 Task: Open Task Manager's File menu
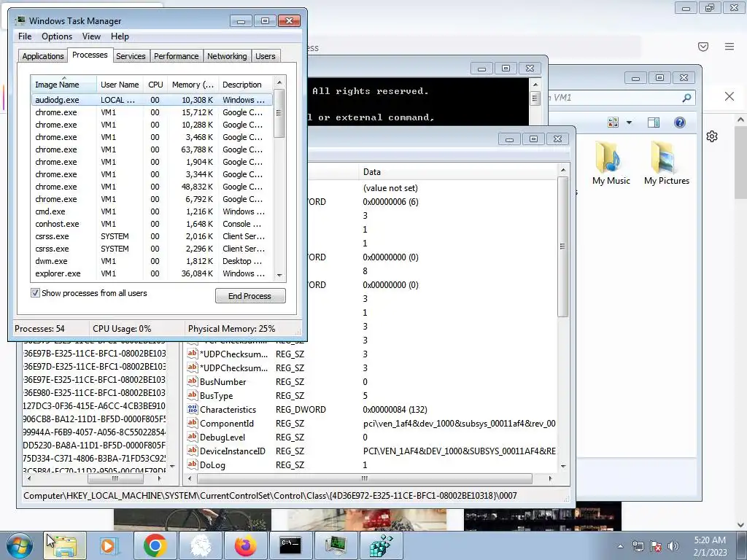pyautogui.click(x=25, y=36)
